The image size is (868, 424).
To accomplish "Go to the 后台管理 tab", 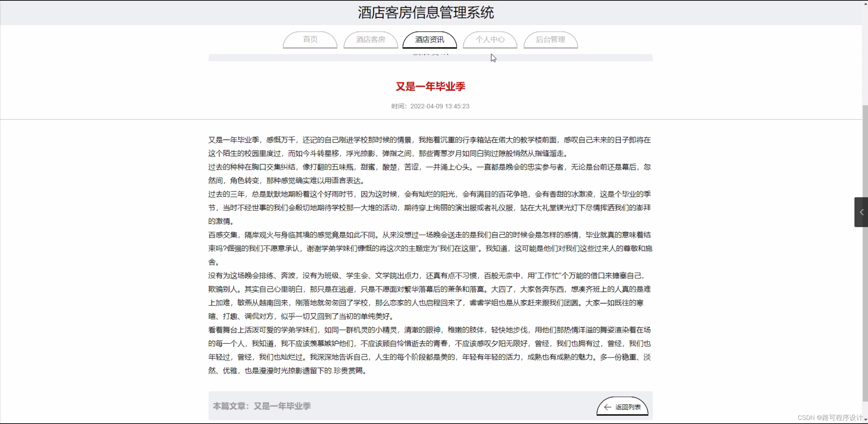I will (550, 40).
